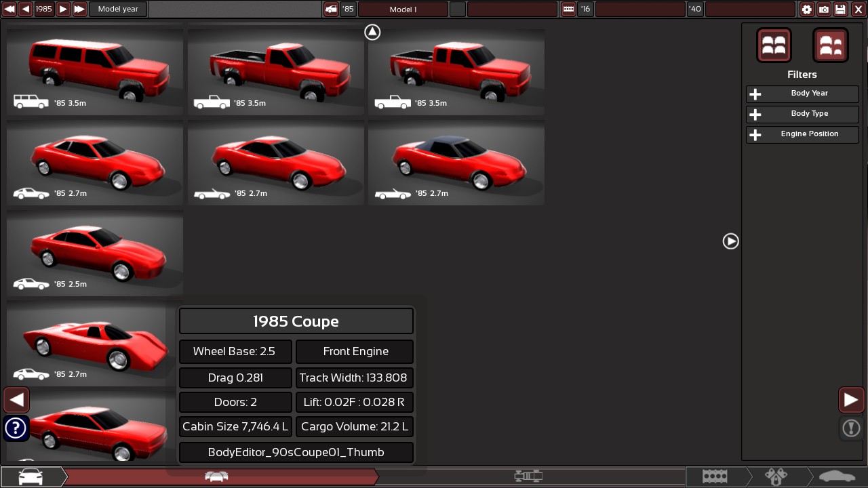The width and height of the screenshot is (868, 488).
Task: Click the scroll-up arrow above body list
Action: pos(372,32)
